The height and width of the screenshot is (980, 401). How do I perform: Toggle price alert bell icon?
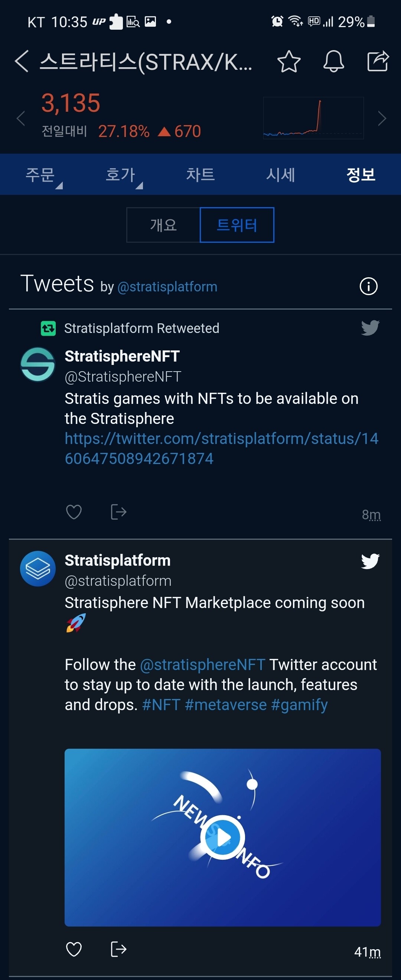tap(333, 61)
